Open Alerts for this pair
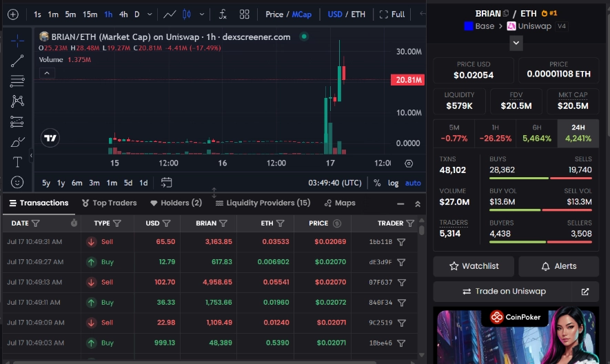The height and width of the screenshot is (364, 610). [558, 266]
